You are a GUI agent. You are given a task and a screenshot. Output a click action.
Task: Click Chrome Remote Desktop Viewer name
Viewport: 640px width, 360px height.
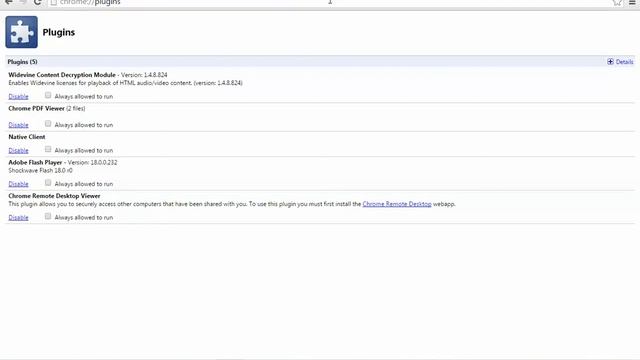54,196
